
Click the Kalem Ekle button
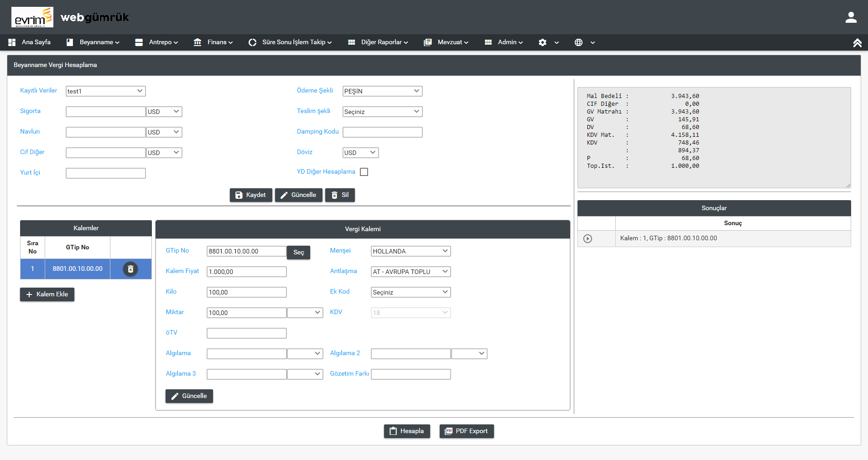click(47, 295)
